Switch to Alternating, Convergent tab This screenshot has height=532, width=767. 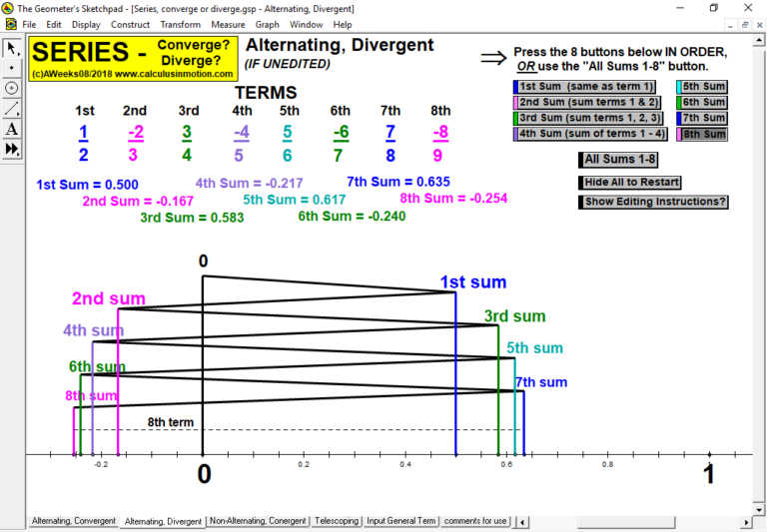coord(73,521)
